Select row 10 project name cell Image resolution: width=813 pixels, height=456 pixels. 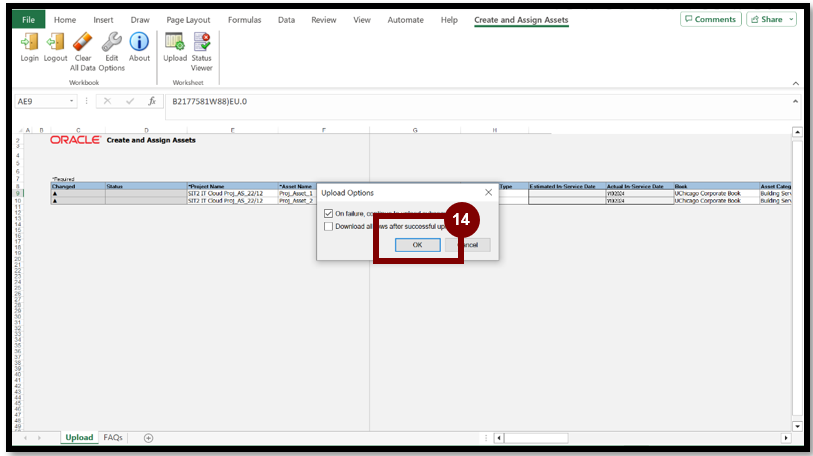[x=232, y=201]
